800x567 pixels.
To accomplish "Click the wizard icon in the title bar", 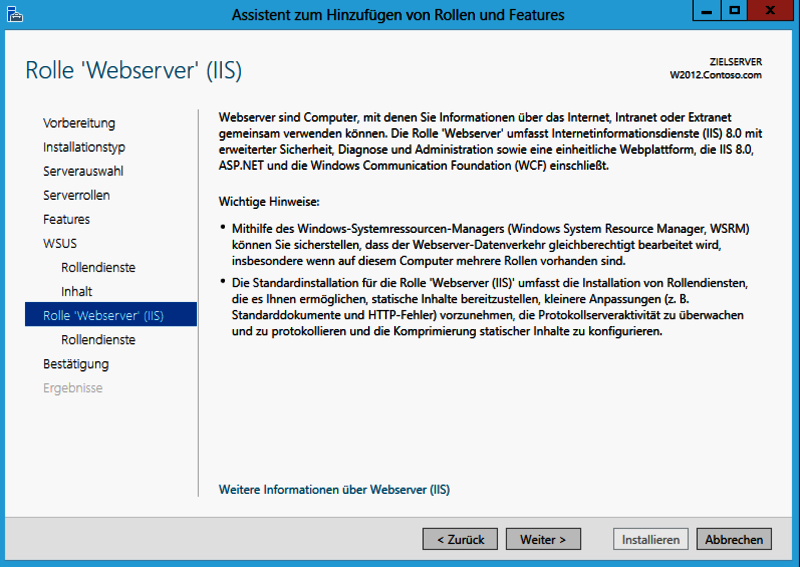I will 15,14.
